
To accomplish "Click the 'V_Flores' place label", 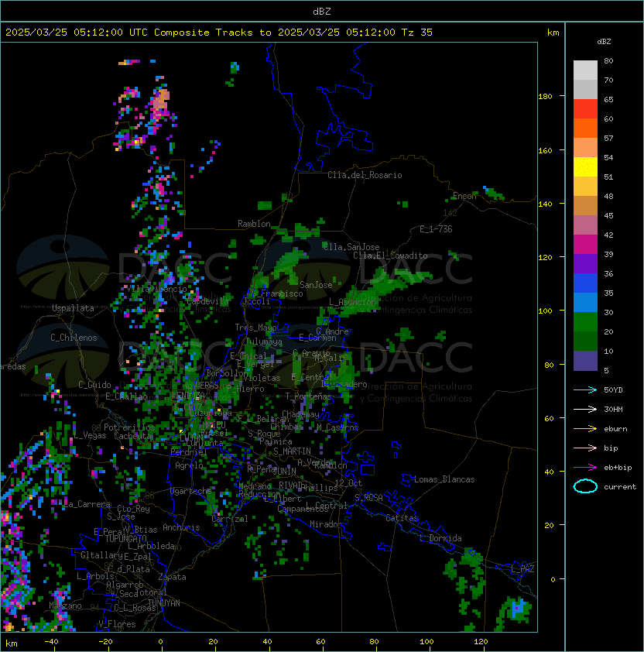I will pyautogui.click(x=117, y=624).
